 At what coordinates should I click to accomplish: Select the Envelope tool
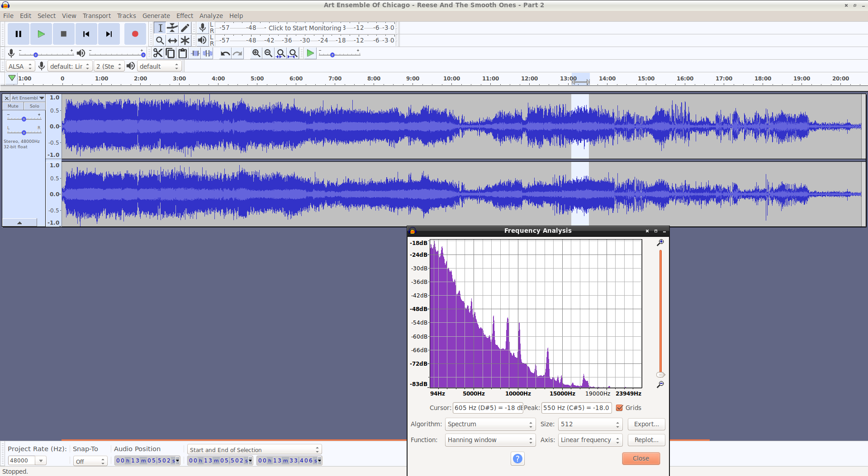pos(172,28)
